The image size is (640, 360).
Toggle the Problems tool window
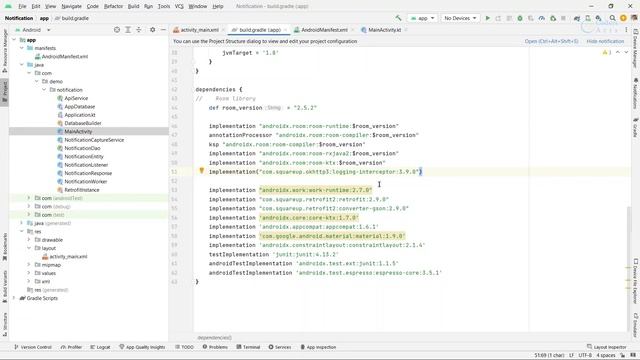pyautogui.click(x=215, y=347)
